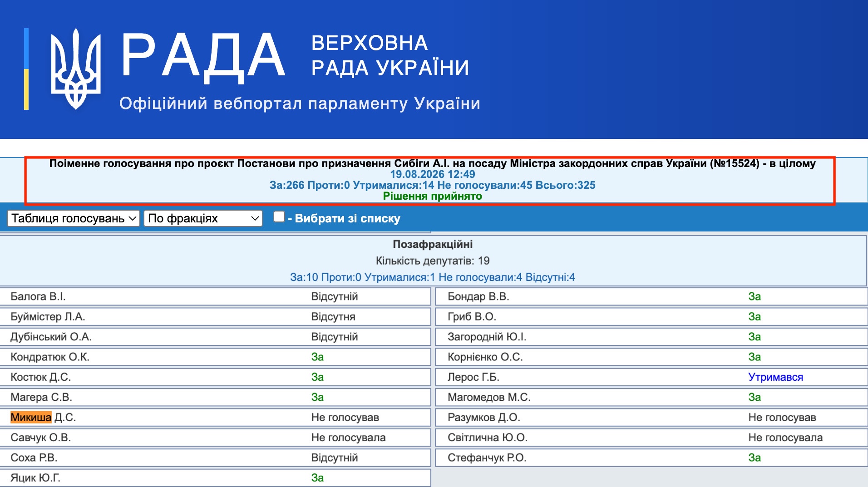Open the Таблиця голосувань dropdown
The image size is (868, 487).
coord(74,218)
